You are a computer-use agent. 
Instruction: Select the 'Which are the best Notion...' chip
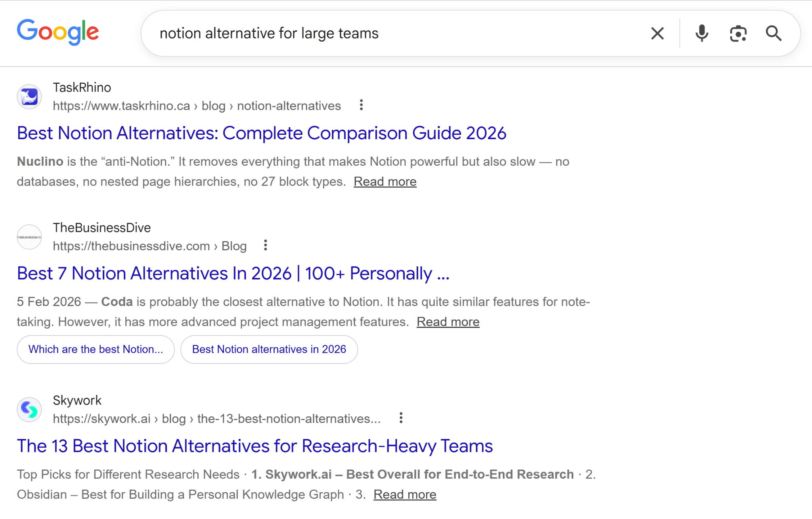pyautogui.click(x=96, y=349)
